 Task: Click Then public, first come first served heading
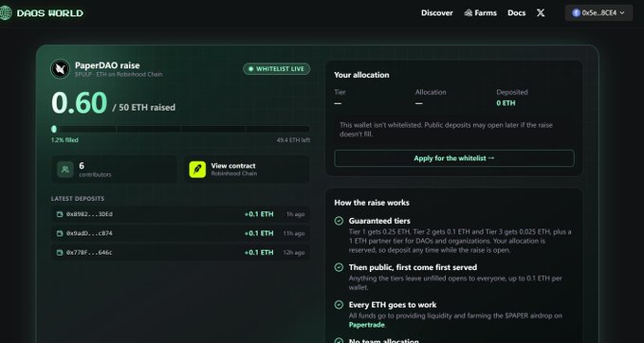413,267
